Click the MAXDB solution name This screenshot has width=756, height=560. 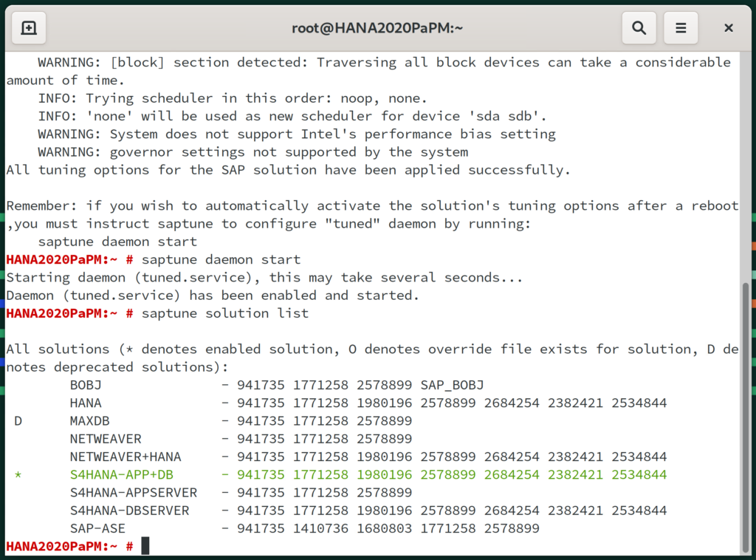[90, 421]
